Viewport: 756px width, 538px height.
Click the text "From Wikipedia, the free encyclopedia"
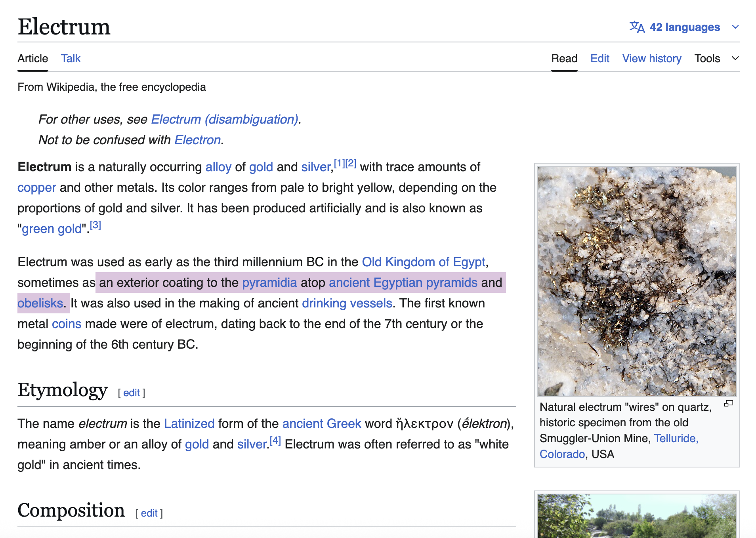point(112,87)
